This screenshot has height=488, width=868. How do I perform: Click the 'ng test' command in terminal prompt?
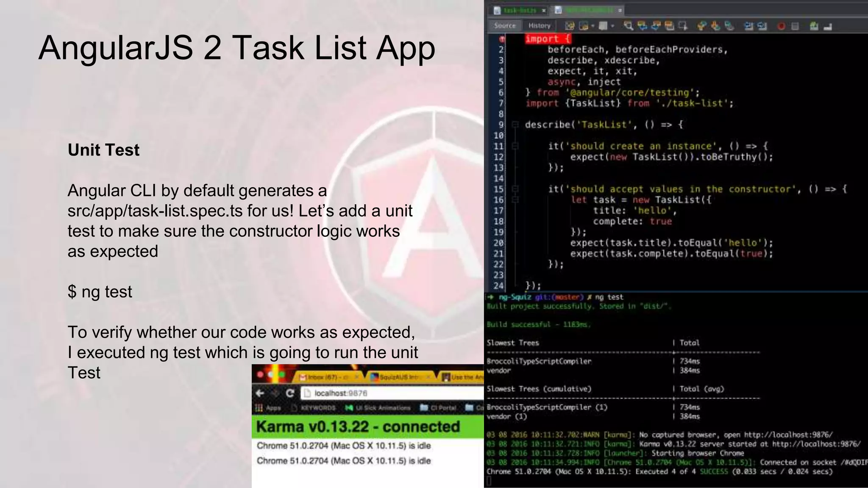[x=609, y=297]
